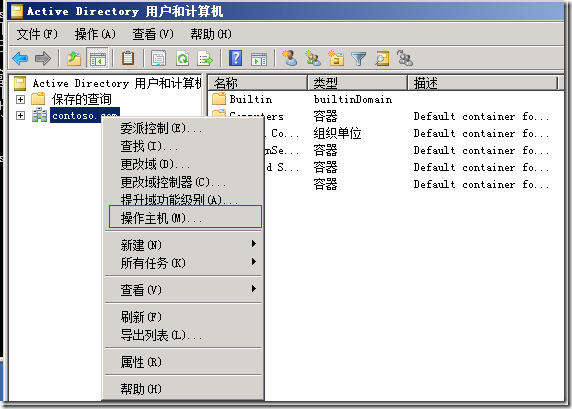Click the blue Back arrow in toolbar
This screenshot has height=409, width=572.
coord(20,58)
